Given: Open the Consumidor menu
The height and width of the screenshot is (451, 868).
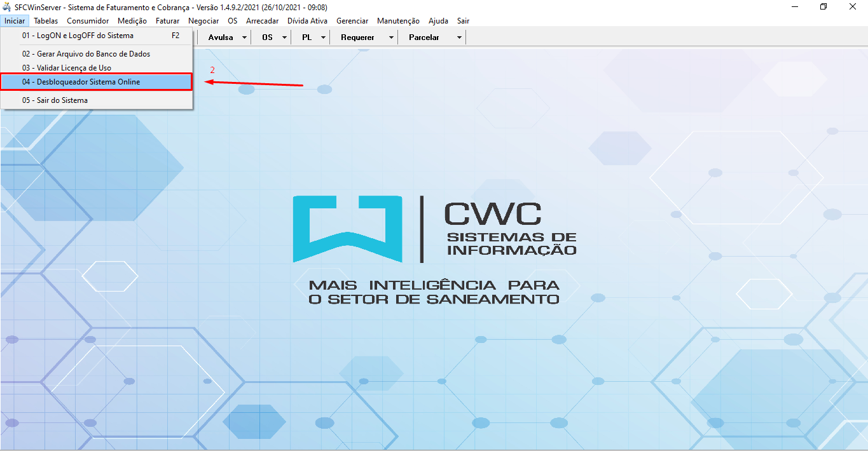Looking at the screenshot, I should tap(87, 20).
